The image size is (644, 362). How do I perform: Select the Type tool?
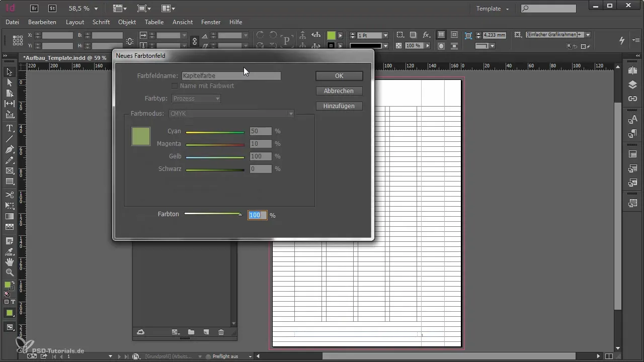coord(9,129)
